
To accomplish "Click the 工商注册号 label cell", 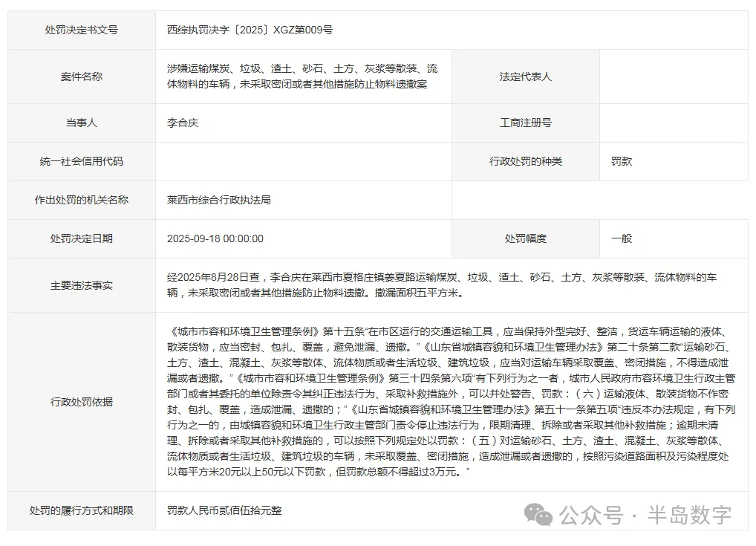I will pos(526,123).
